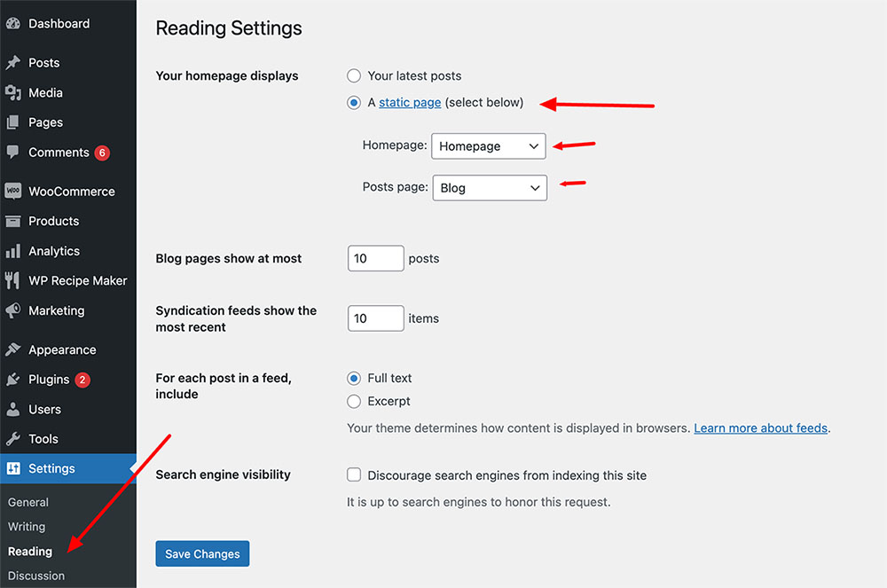The height and width of the screenshot is (588, 887).
Task: Click the Marketing megaphone icon
Action: (x=13, y=310)
